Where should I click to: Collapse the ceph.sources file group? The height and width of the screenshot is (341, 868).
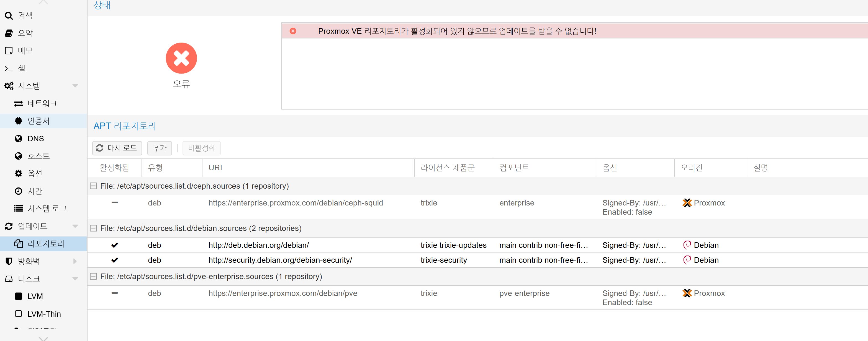coord(93,186)
